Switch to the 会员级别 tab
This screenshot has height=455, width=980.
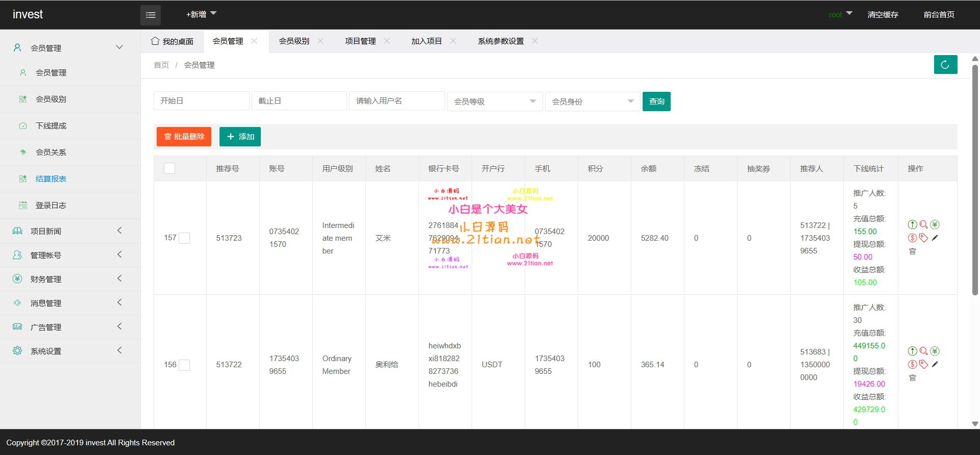(x=294, y=41)
